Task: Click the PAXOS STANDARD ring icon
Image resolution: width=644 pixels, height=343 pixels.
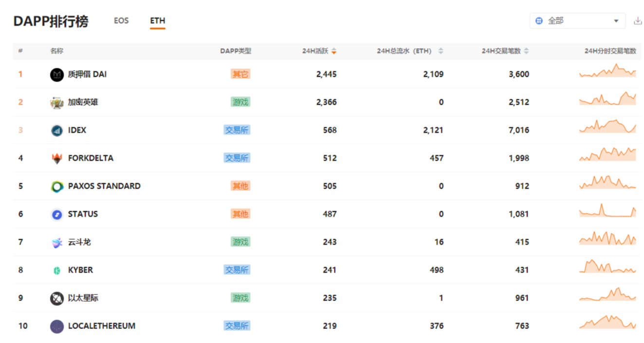Action: pos(57,186)
